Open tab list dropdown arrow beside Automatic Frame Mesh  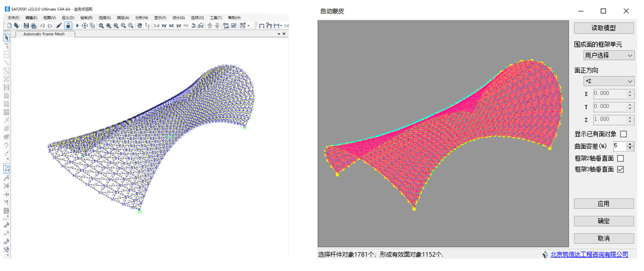pyautogui.click(x=279, y=33)
